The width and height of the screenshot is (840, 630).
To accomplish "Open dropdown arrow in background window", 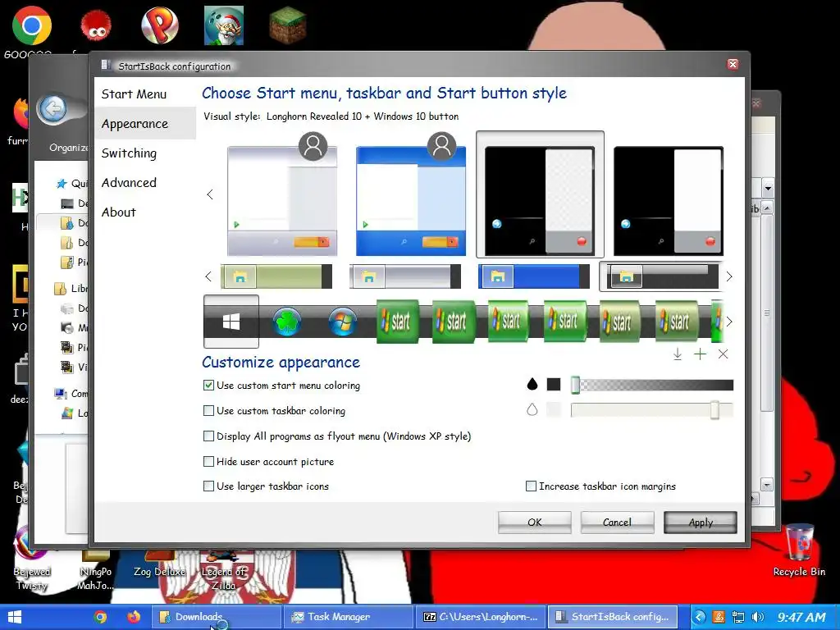I will [768, 188].
